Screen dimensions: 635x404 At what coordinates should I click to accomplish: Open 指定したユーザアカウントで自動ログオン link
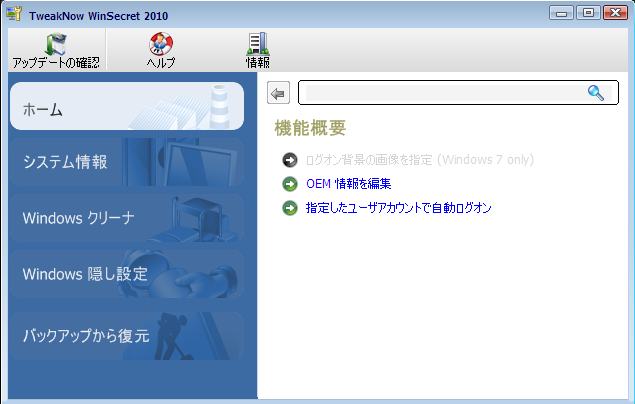399,208
